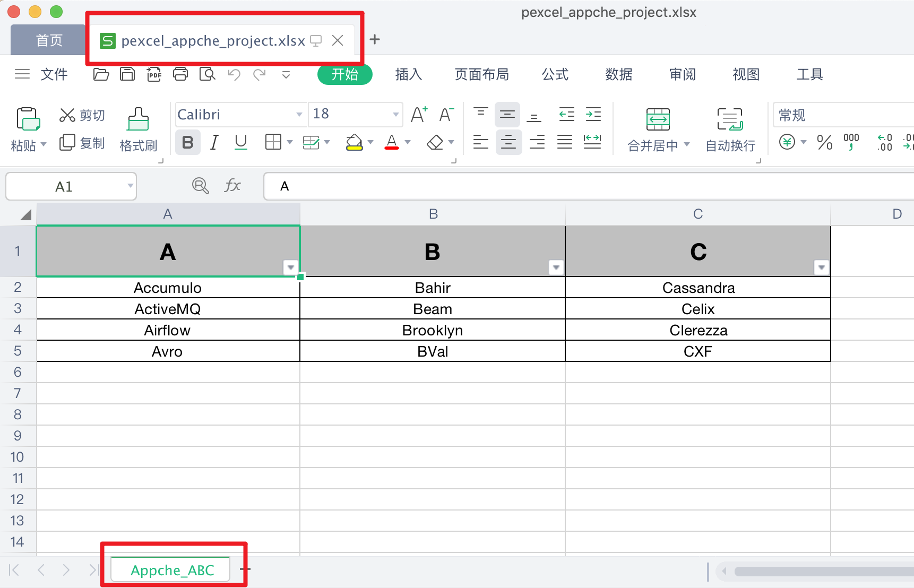Click merge and center button
This screenshot has height=588, width=914.
[658, 130]
